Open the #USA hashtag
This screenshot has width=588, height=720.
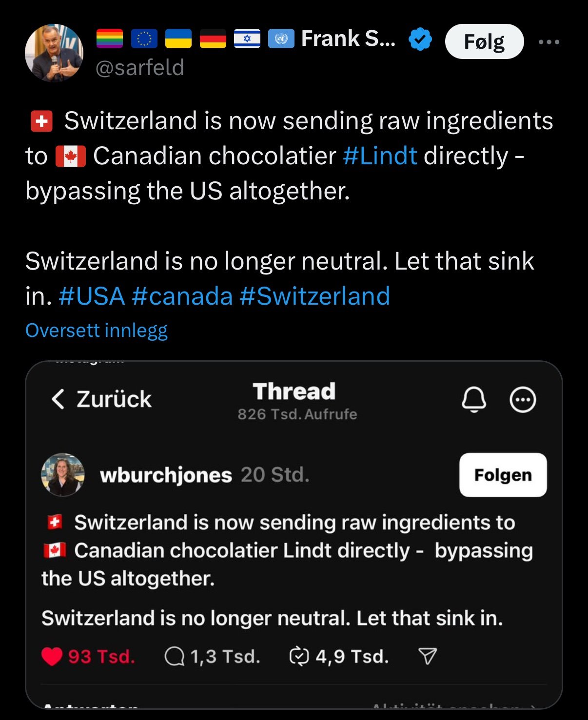92,296
